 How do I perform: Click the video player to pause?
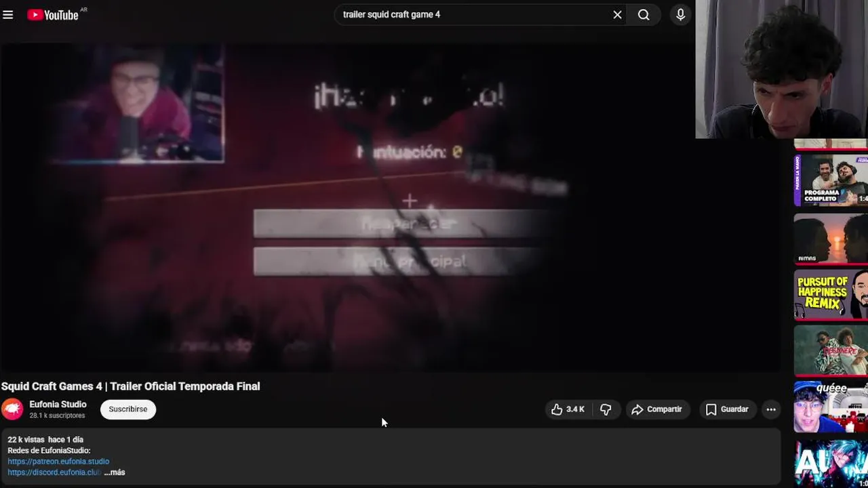391,207
